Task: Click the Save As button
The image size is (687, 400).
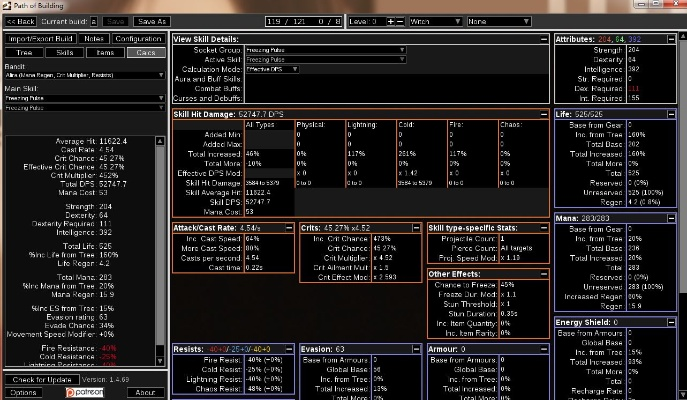Action: (151, 21)
